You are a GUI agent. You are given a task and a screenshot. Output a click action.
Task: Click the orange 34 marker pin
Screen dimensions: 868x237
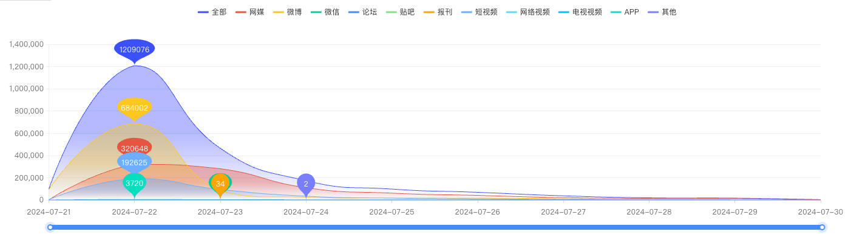(220, 184)
